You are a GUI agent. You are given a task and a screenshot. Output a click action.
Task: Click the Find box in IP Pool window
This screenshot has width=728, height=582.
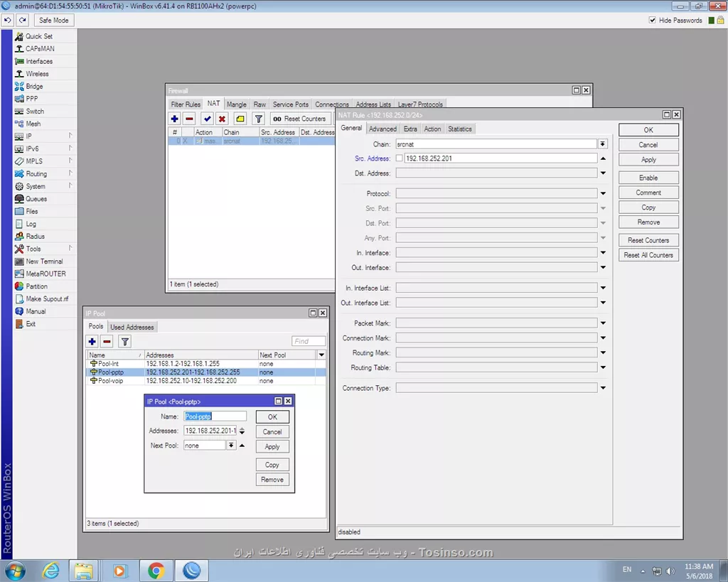point(309,342)
